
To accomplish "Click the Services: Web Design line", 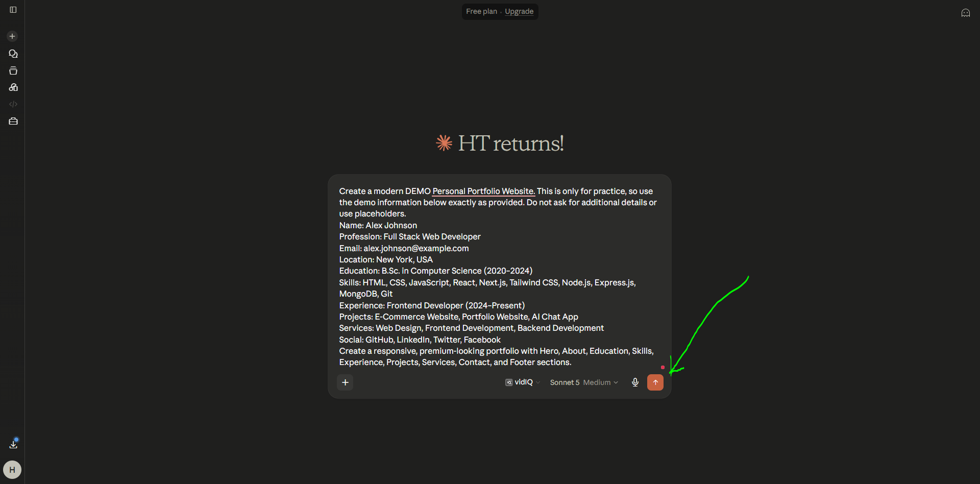I will point(471,328).
